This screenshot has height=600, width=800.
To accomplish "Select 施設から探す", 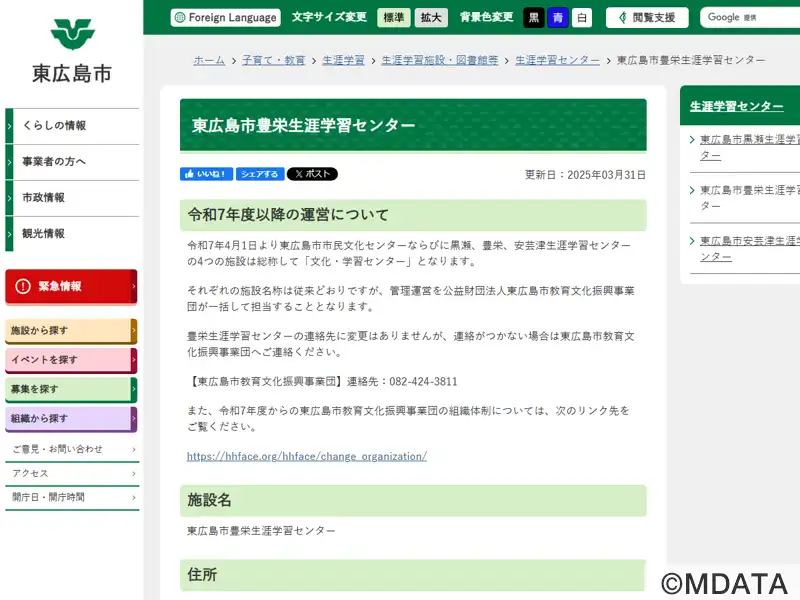I will click(x=71, y=331).
